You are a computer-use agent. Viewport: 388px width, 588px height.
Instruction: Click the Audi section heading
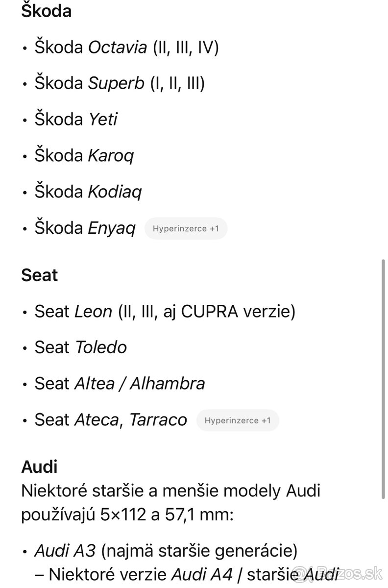click(x=39, y=466)
